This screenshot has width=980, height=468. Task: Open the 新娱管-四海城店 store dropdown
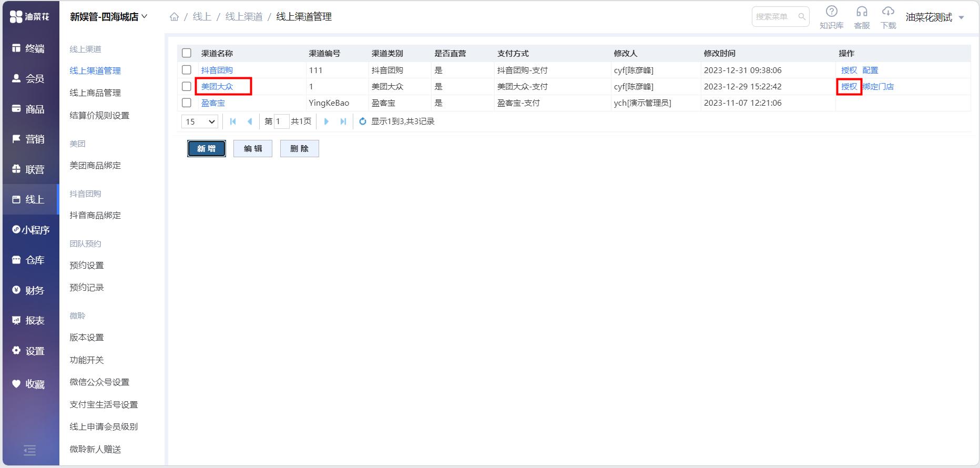pos(109,17)
